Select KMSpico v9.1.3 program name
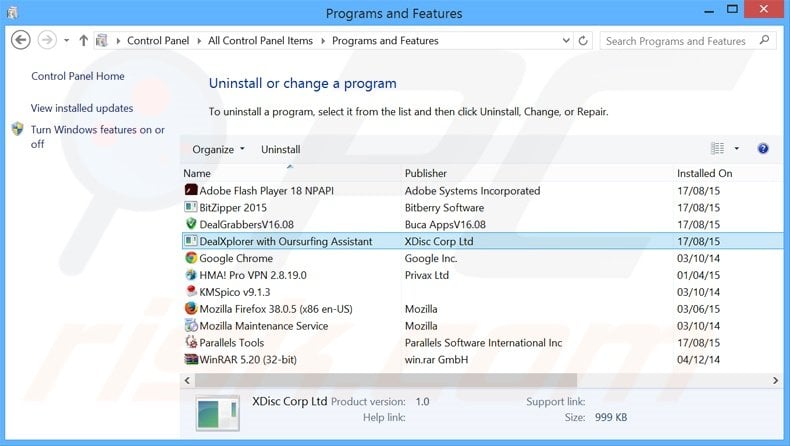The height and width of the screenshot is (446, 790). [x=235, y=292]
